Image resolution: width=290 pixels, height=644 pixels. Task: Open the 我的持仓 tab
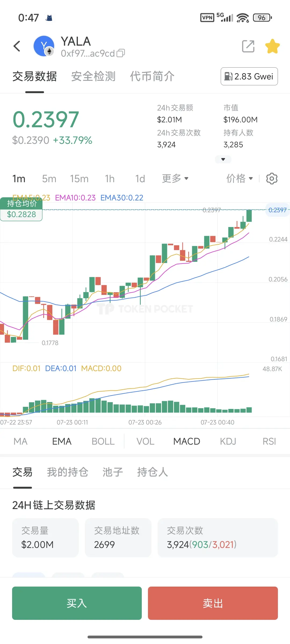(x=68, y=472)
